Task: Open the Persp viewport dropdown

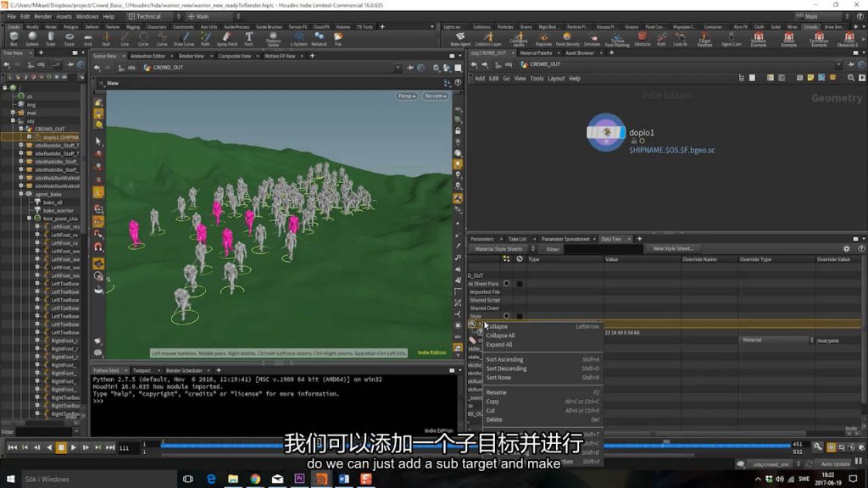Action: pyautogui.click(x=406, y=97)
